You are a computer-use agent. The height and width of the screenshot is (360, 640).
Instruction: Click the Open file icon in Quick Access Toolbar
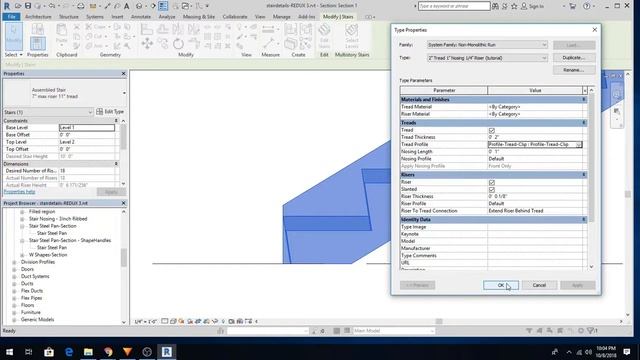(18, 6)
